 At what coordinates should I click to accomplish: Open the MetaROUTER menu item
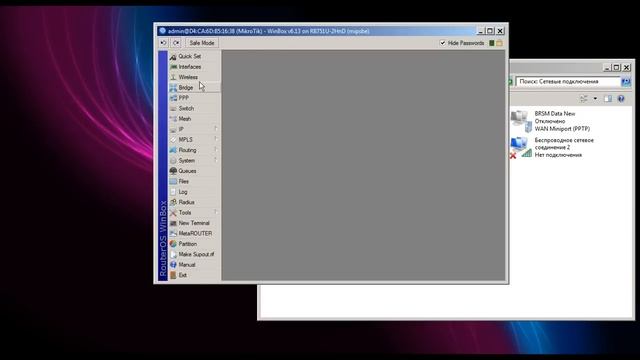(x=194, y=233)
